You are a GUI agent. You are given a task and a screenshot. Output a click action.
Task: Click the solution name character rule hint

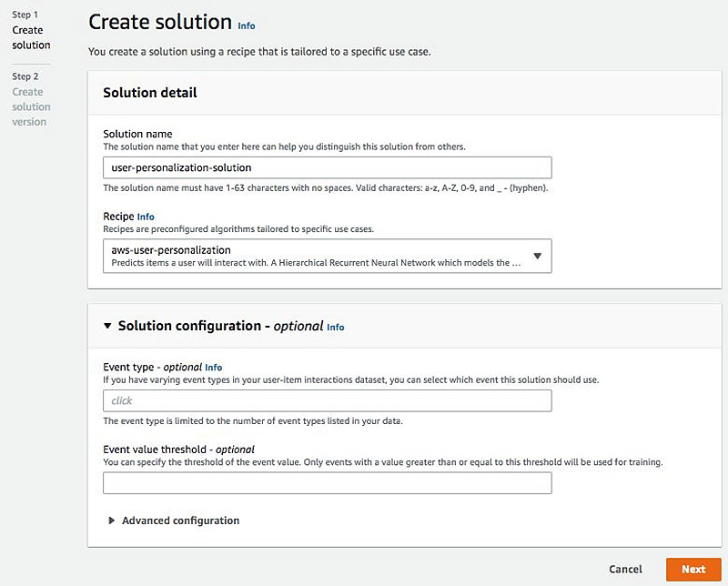pos(326,188)
